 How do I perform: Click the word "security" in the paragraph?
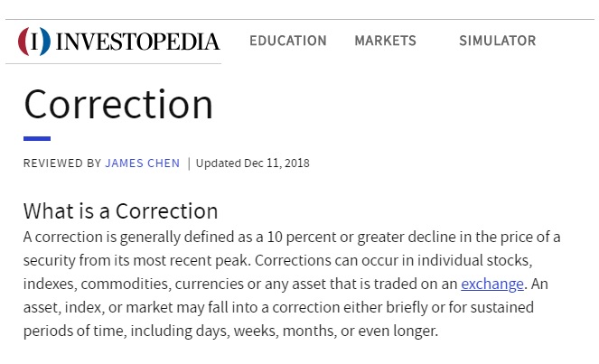(51, 260)
